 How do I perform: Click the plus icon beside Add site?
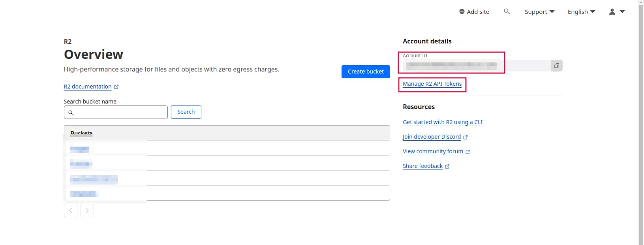(x=462, y=12)
